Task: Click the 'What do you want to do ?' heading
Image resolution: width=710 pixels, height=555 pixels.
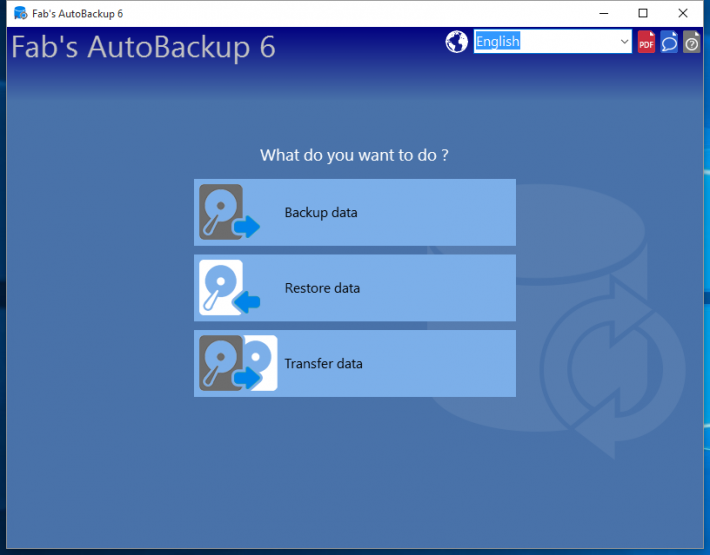Action: [354, 155]
